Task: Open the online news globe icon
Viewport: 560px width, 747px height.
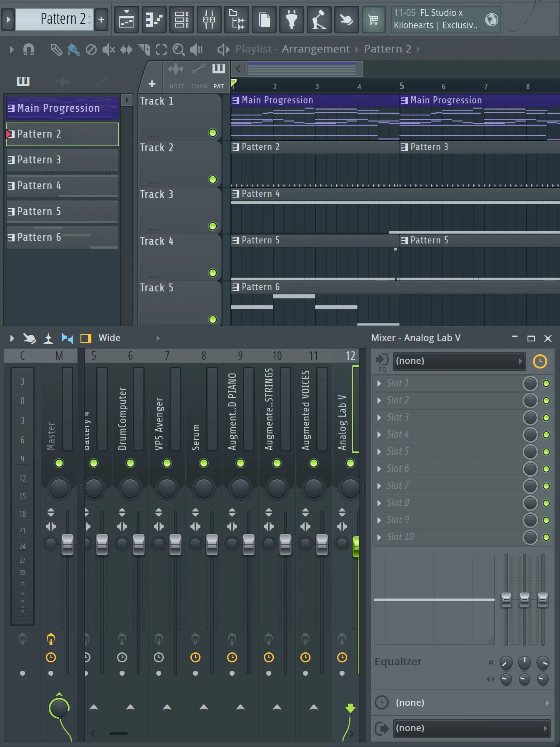Action: click(x=492, y=19)
